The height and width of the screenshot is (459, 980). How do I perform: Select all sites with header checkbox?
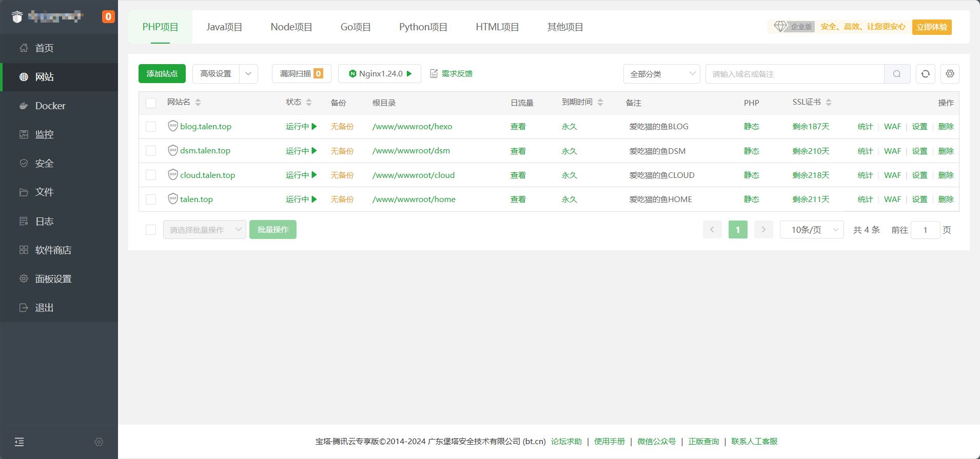pyautogui.click(x=151, y=103)
